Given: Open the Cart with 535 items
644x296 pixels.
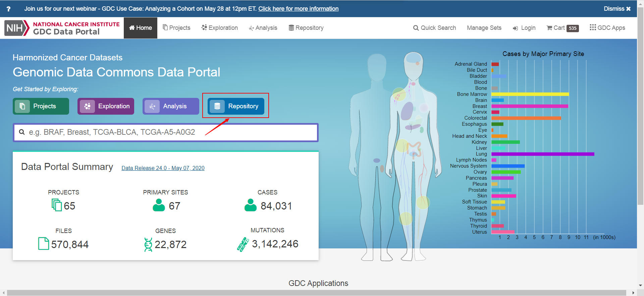Looking at the screenshot, I should click(x=562, y=28).
